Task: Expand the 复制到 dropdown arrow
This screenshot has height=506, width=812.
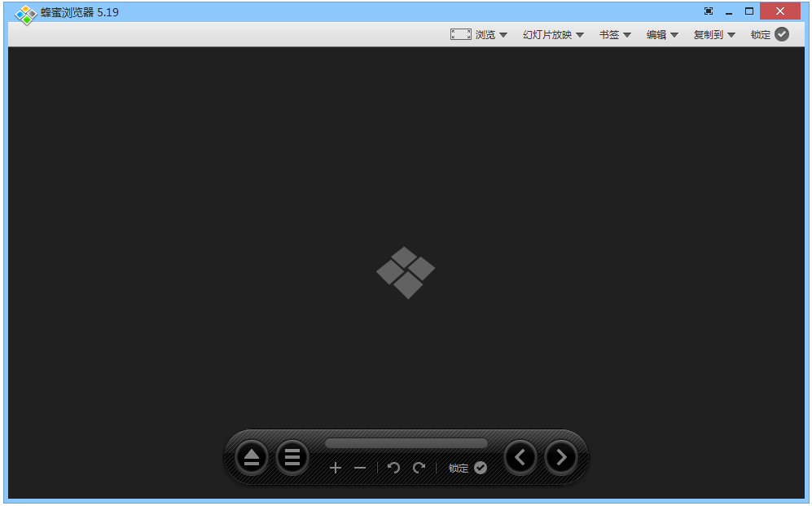Action: (x=731, y=35)
